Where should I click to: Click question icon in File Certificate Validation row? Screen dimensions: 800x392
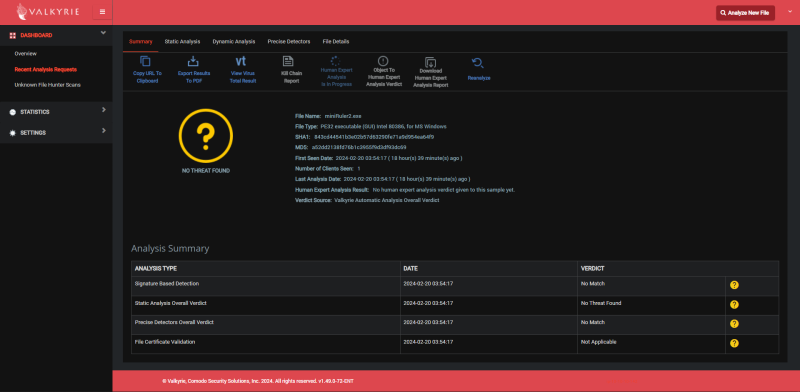(734, 343)
